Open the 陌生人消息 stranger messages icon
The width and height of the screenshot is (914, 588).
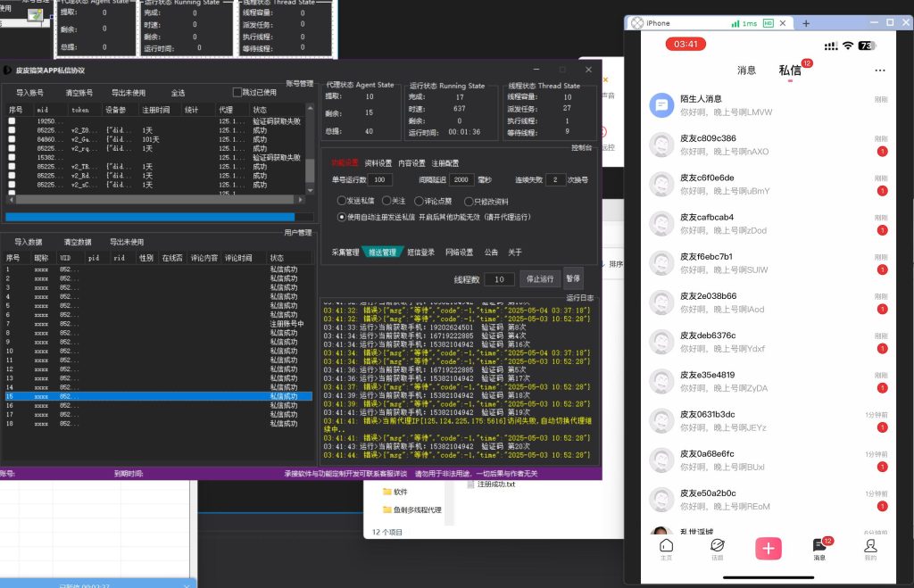[x=661, y=105]
